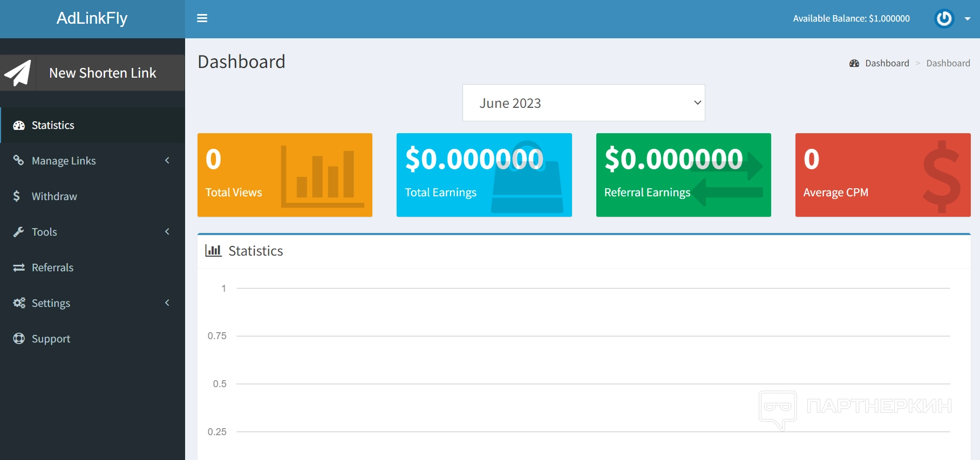Viewport: 980px width, 460px height.
Task: Click the Referral Earnings green card
Action: coord(684,175)
